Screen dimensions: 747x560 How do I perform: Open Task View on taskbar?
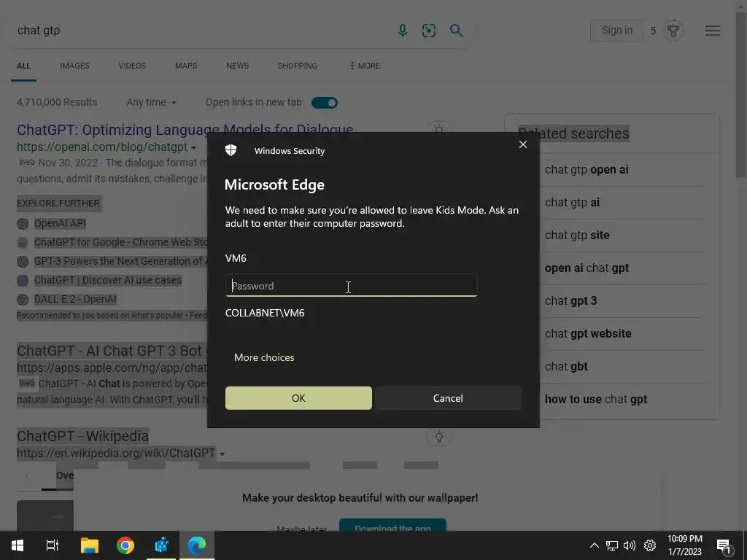click(53, 545)
